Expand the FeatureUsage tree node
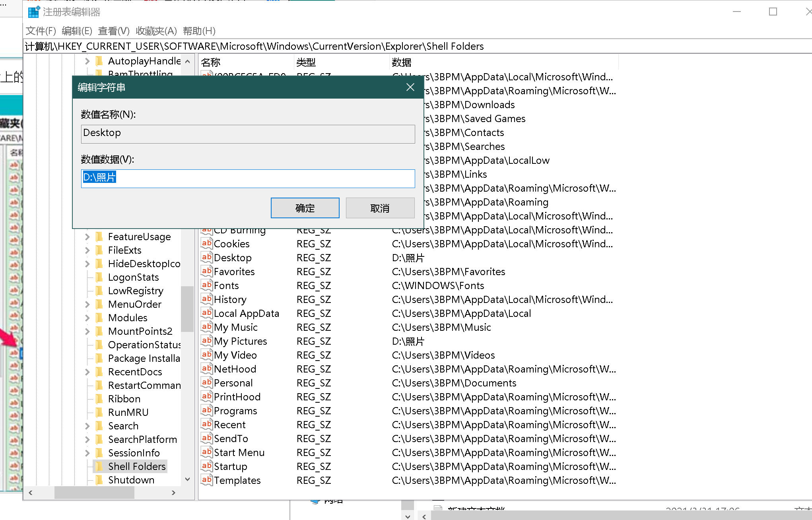This screenshot has width=812, height=520. coord(87,237)
